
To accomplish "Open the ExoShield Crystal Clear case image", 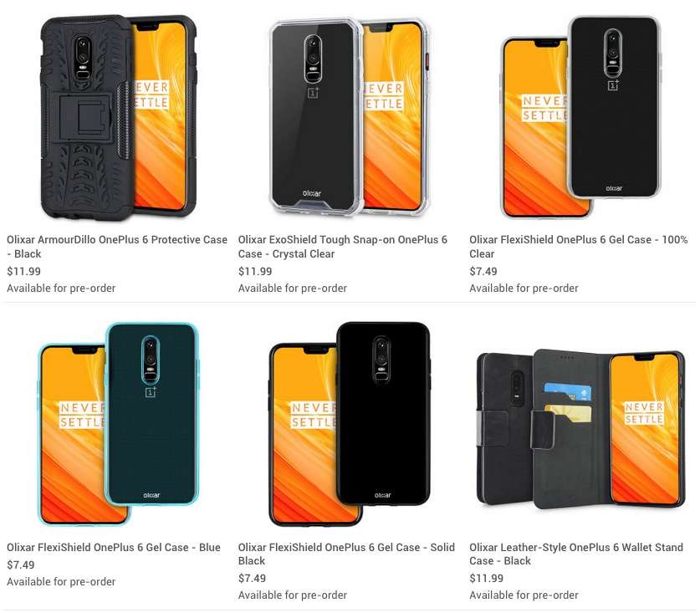I will tap(350, 117).
